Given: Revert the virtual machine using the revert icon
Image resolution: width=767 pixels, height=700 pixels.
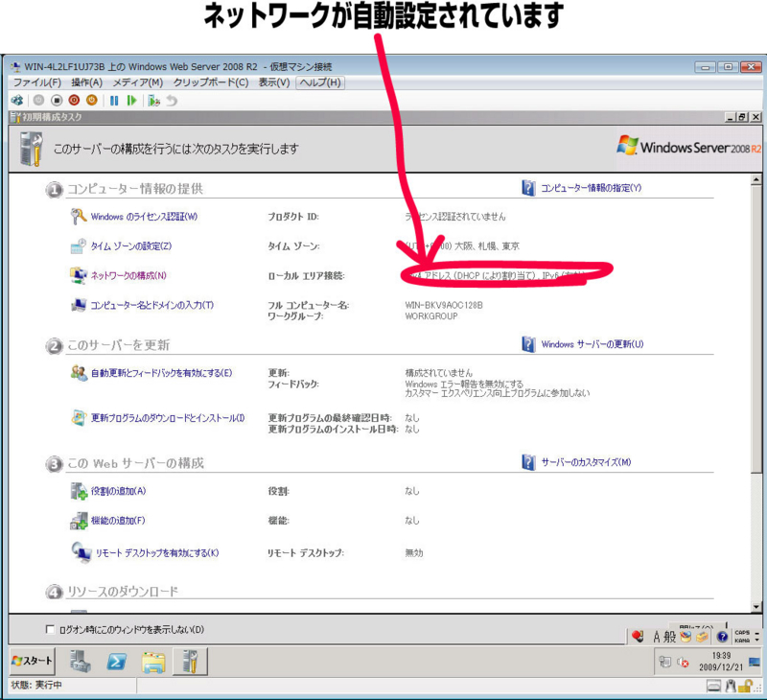Looking at the screenshot, I should click(x=173, y=100).
